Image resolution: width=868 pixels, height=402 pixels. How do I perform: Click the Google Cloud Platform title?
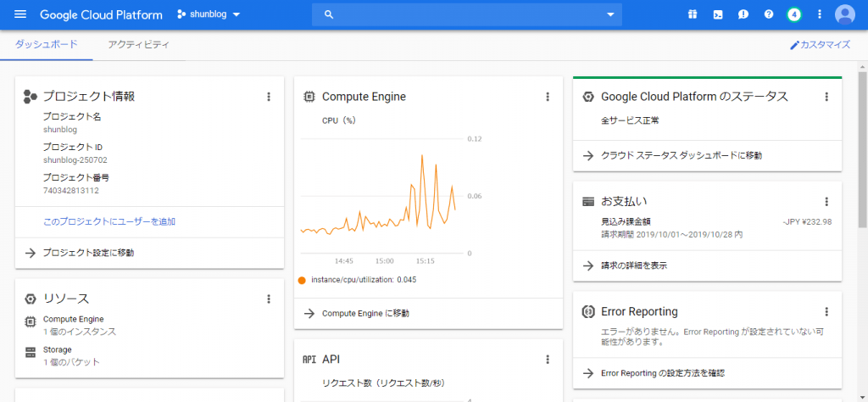102,14
